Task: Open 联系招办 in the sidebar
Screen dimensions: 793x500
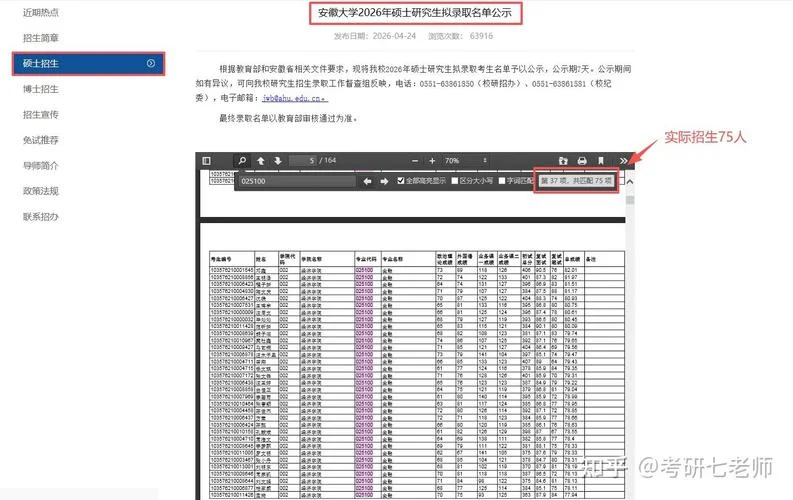Action: 41,216
